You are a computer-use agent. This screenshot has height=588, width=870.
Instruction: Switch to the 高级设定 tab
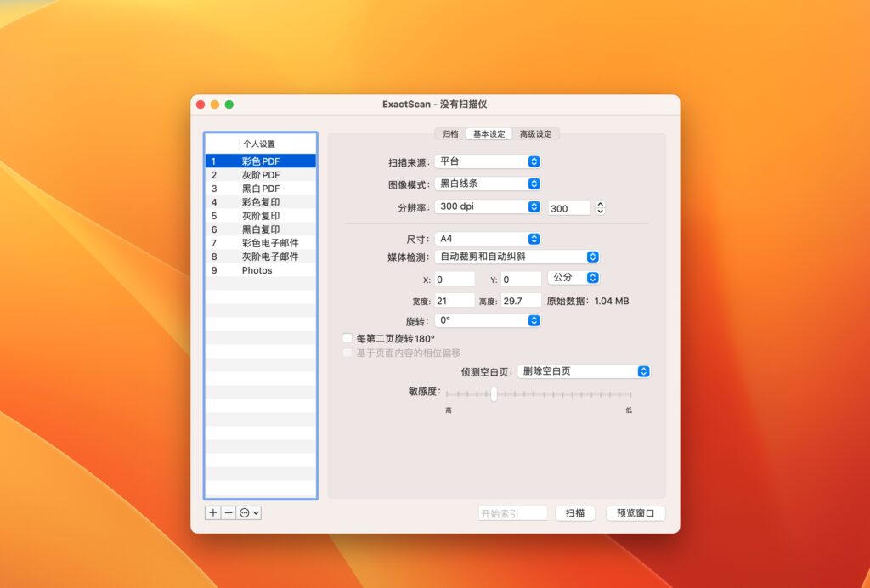coord(535,133)
